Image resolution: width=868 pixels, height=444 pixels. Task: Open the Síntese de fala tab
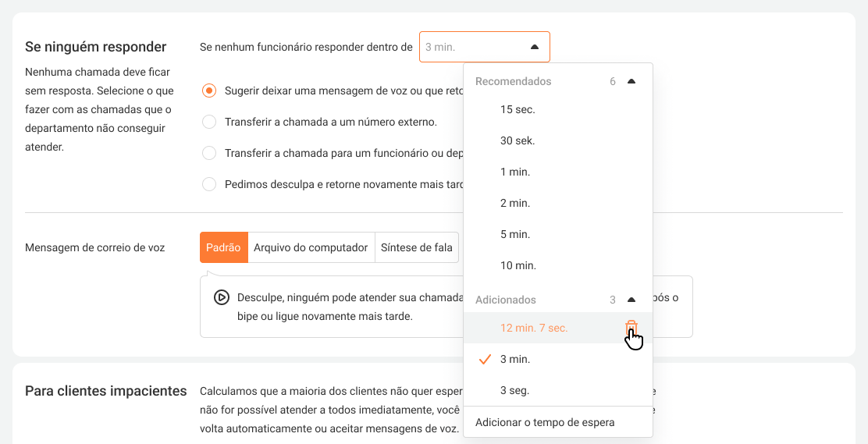pos(416,247)
